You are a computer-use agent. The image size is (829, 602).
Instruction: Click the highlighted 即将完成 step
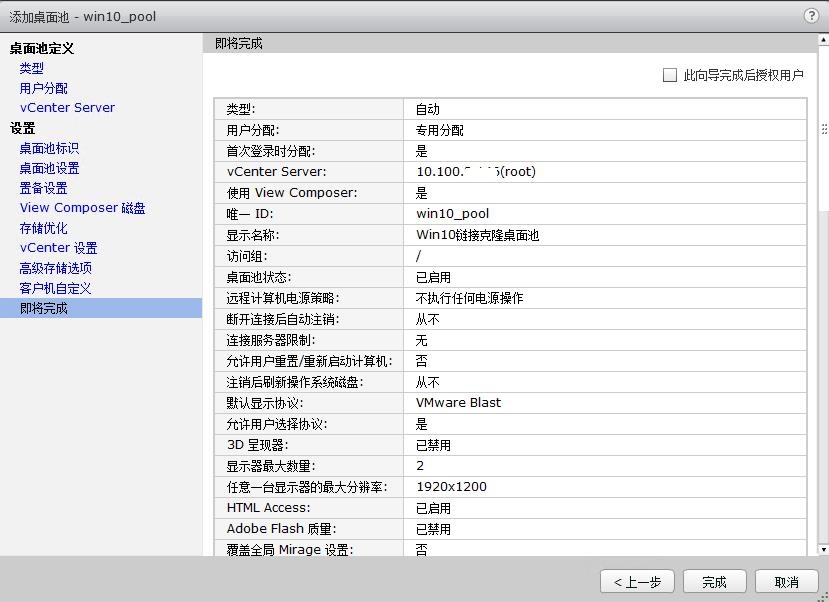(x=45, y=308)
